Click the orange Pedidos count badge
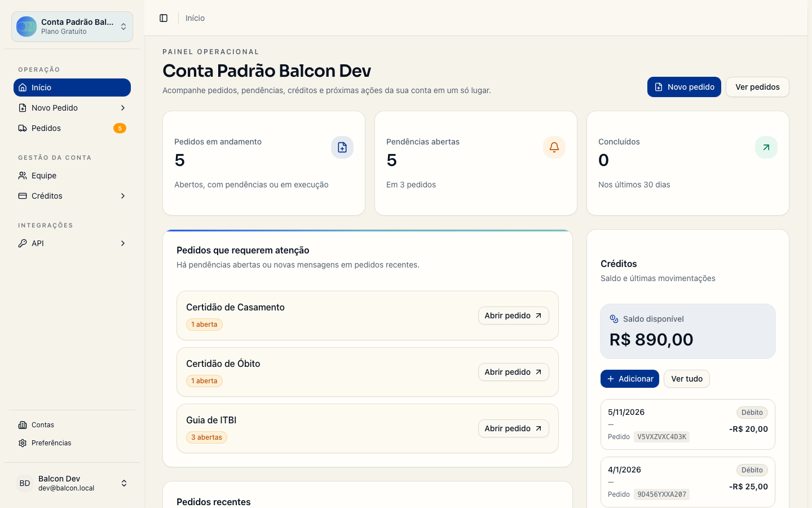812x508 pixels. (x=120, y=128)
